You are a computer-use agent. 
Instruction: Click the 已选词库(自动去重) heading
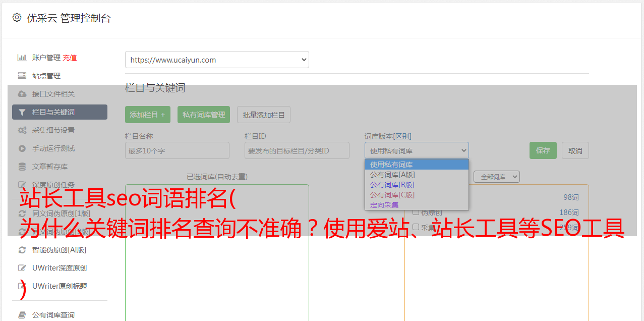[x=217, y=177]
